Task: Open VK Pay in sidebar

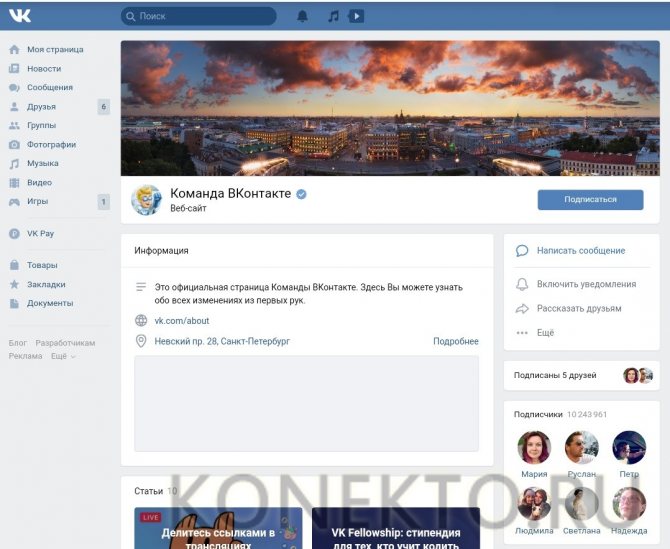Action: tap(41, 233)
